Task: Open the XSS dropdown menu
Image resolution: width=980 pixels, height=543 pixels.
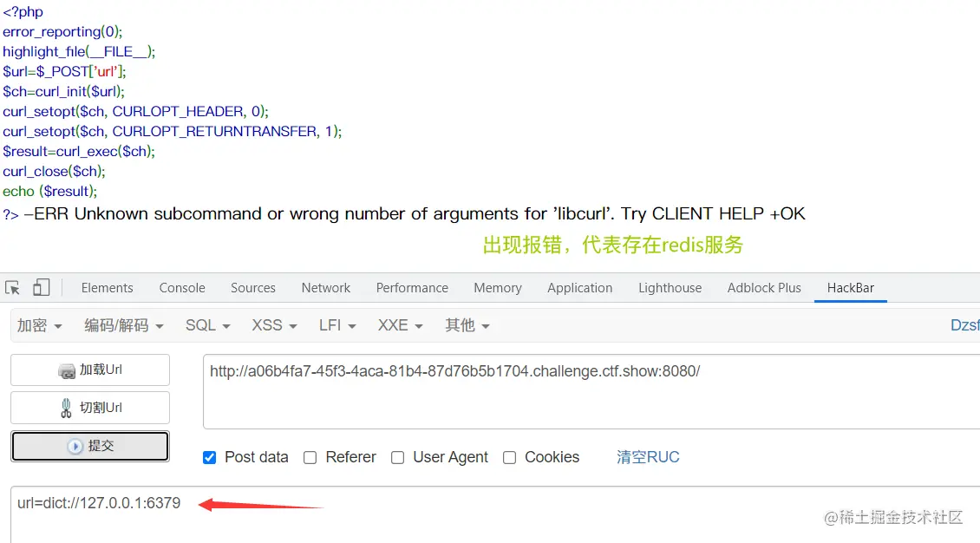Action: (274, 325)
